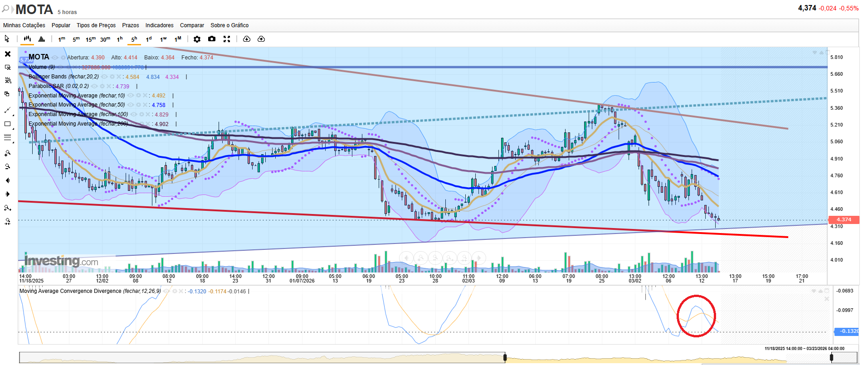Select the 15m timeframe button
The image size is (868, 365).
tap(91, 39)
